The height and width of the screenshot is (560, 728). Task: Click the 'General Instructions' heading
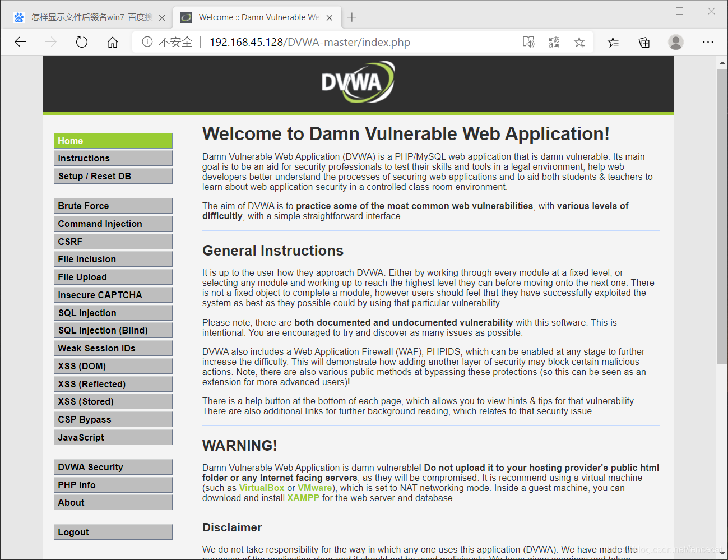coord(273,251)
